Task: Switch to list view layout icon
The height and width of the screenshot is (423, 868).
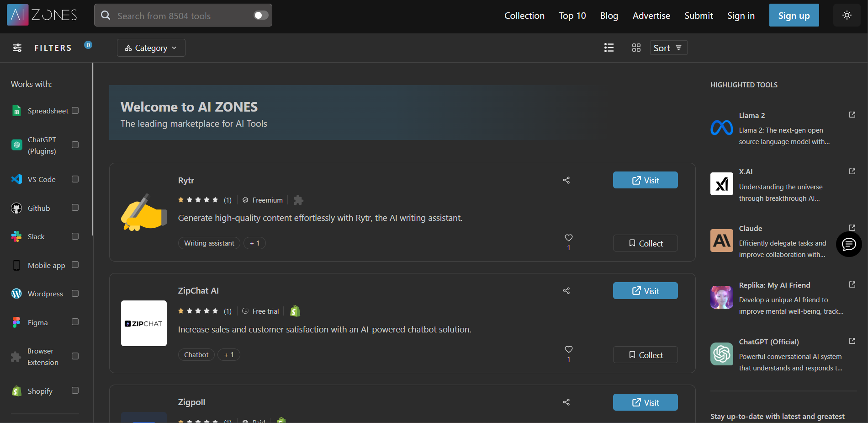Action: point(609,48)
